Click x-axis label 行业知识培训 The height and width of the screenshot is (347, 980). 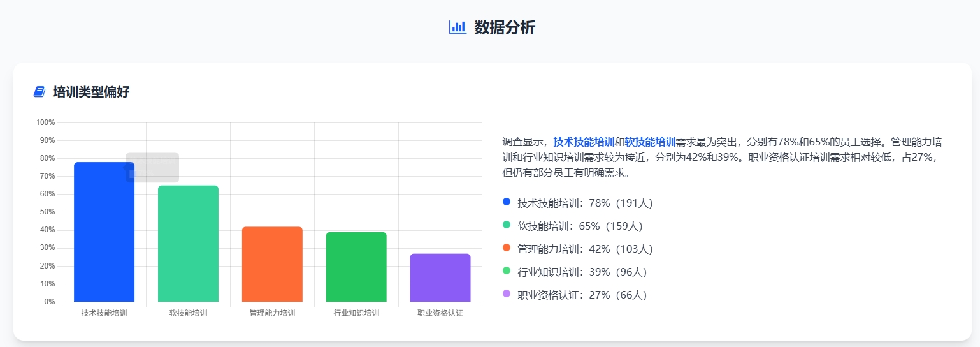(356, 313)
